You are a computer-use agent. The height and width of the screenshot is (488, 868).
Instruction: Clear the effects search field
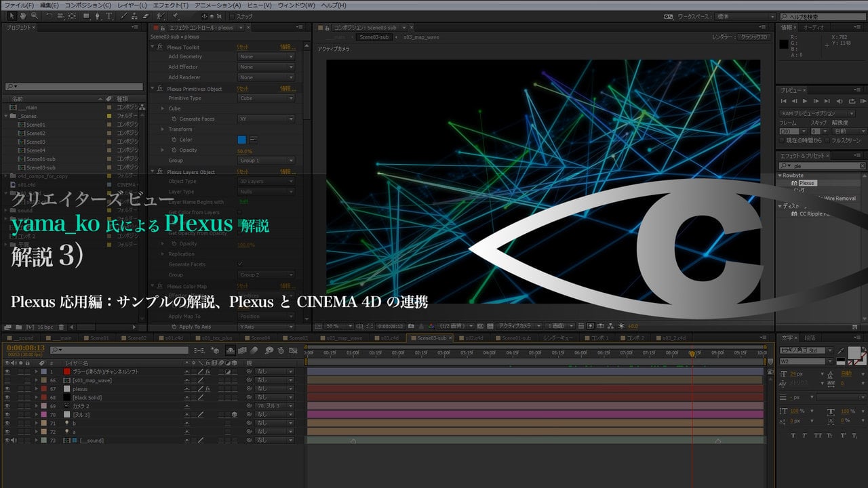click(x=861, y=165)
